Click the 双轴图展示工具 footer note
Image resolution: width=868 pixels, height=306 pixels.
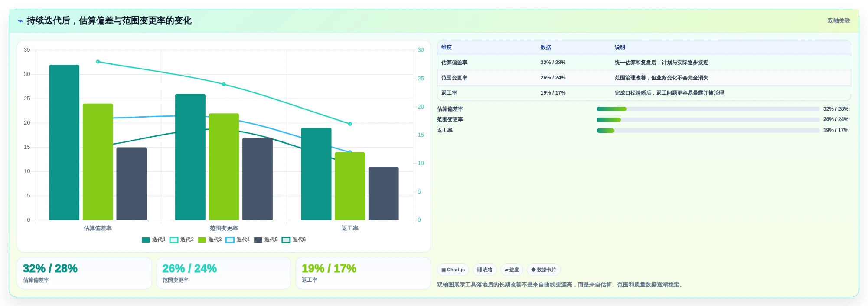(561, 285)
